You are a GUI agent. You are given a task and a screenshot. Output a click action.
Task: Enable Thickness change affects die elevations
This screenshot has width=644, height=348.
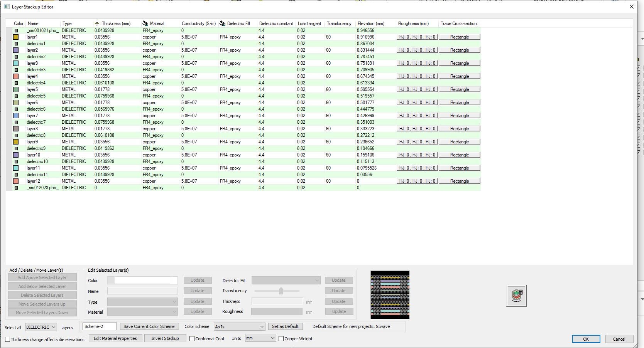tap(7, 339)
